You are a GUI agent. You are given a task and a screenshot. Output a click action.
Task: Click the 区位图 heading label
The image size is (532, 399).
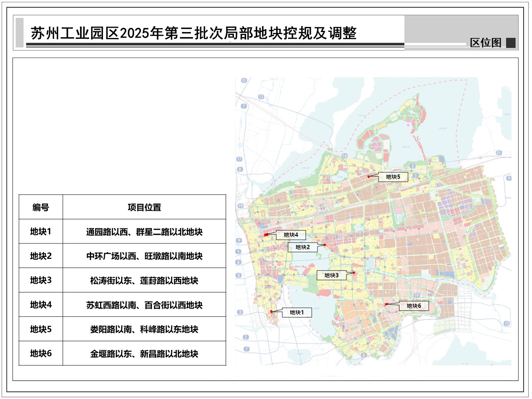pos(485,43)
